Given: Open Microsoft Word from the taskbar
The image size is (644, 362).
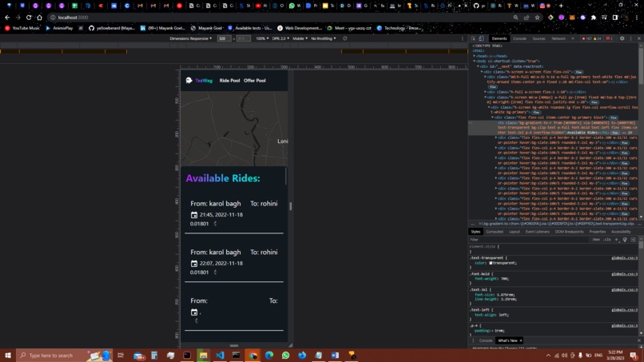Looking at the screenshot, I should tap(335, 356).
